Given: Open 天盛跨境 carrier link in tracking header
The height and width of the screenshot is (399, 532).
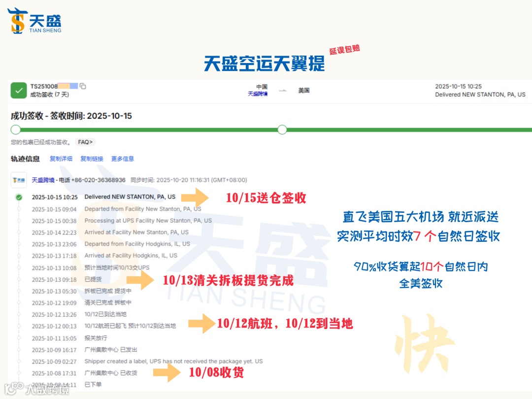Looking at the screenshot, I should [x=43, y=180].
